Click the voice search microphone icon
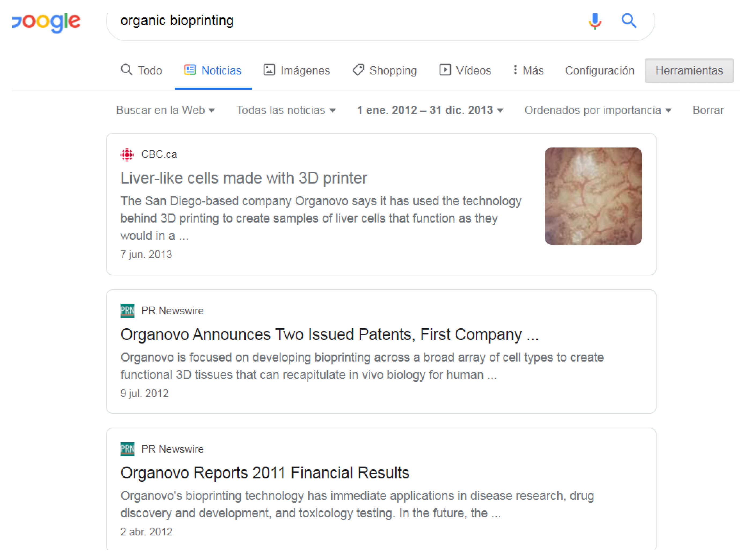This screenshot has width=749, height=560. 595,21
